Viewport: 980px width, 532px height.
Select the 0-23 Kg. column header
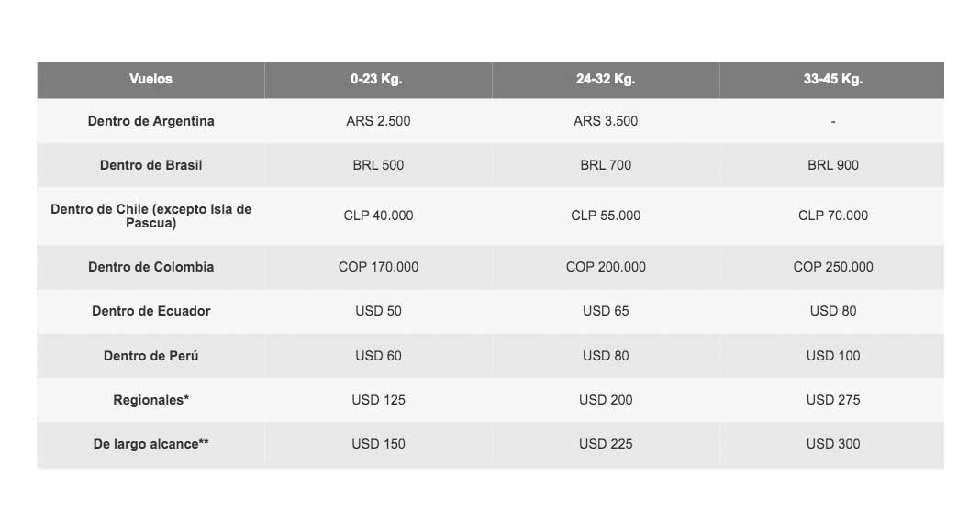point(376,79)
